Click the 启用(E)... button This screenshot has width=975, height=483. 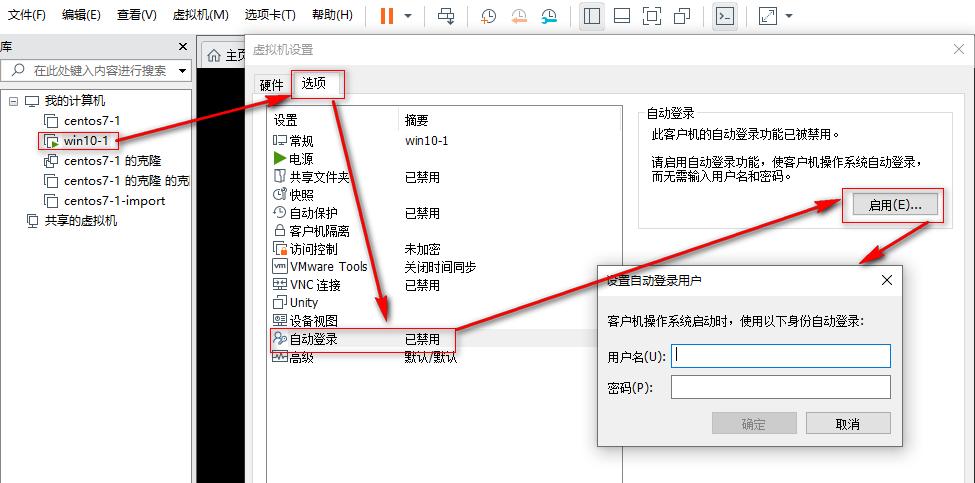894,205
